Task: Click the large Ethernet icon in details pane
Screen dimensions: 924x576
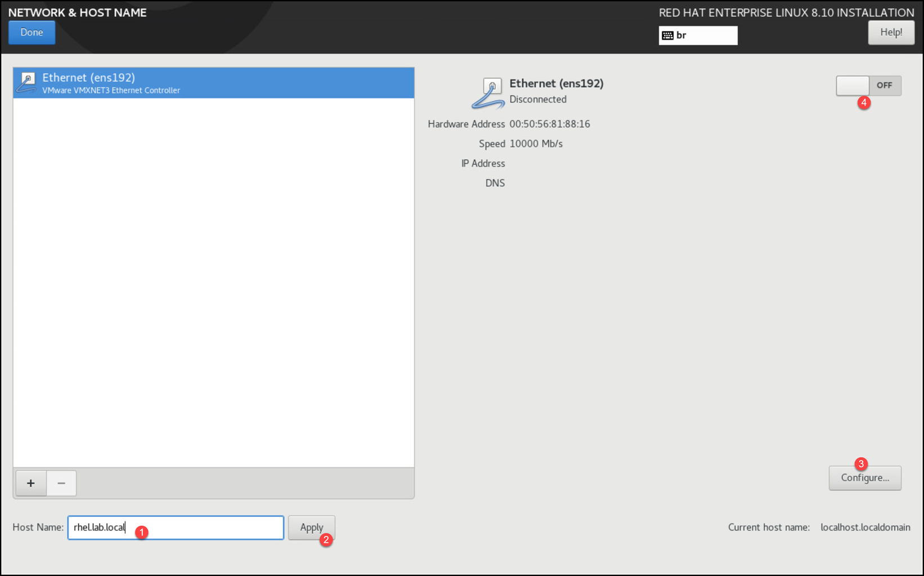Action: [x=488, y=93]
